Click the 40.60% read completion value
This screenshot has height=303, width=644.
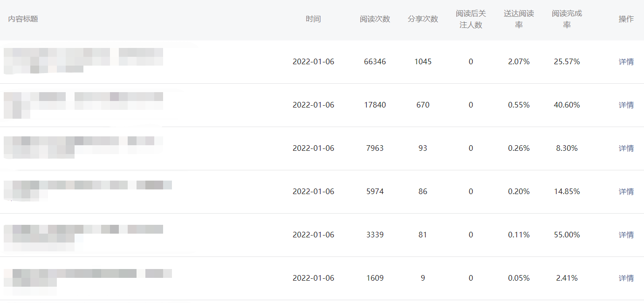click(x=567, y=105)
